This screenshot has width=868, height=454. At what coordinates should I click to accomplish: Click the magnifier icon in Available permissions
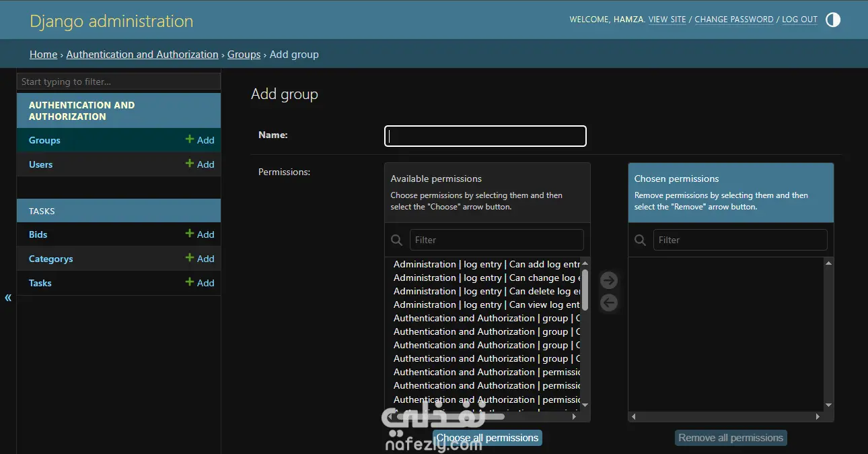coord(397,240)
